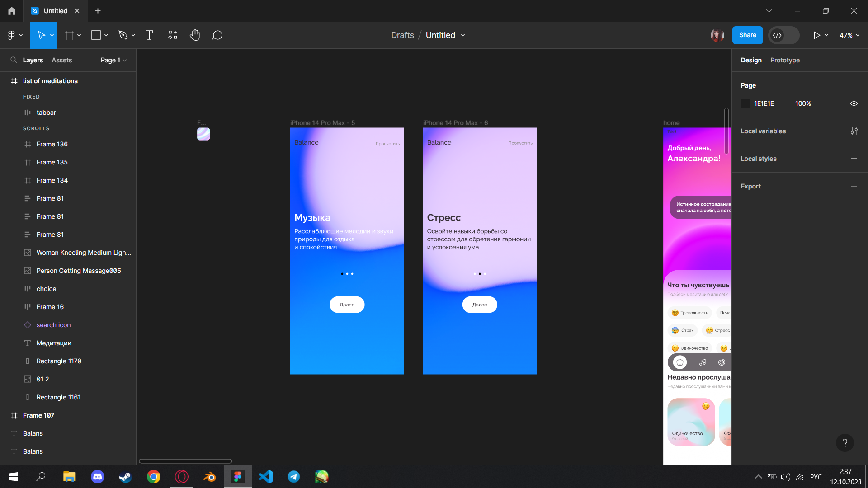Image resolution: width=868 pixels, height=488 pixels.
Task: Close the Untitled file tab
Action: (77, 11)
